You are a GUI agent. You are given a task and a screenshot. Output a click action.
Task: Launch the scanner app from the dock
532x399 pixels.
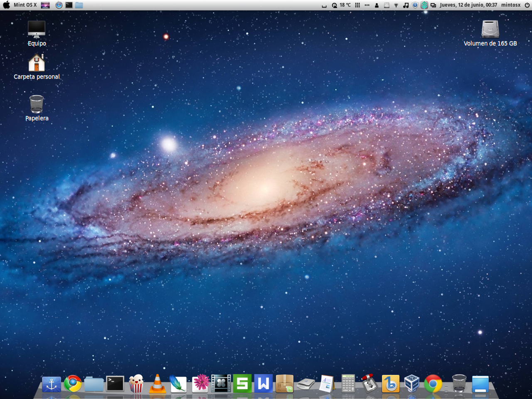click(x=306, y=384)
